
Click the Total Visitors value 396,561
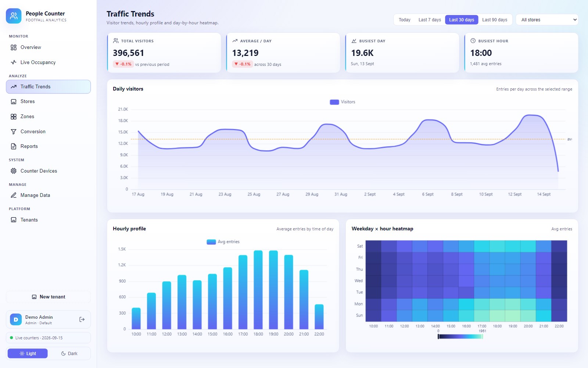tap(128, 53)
